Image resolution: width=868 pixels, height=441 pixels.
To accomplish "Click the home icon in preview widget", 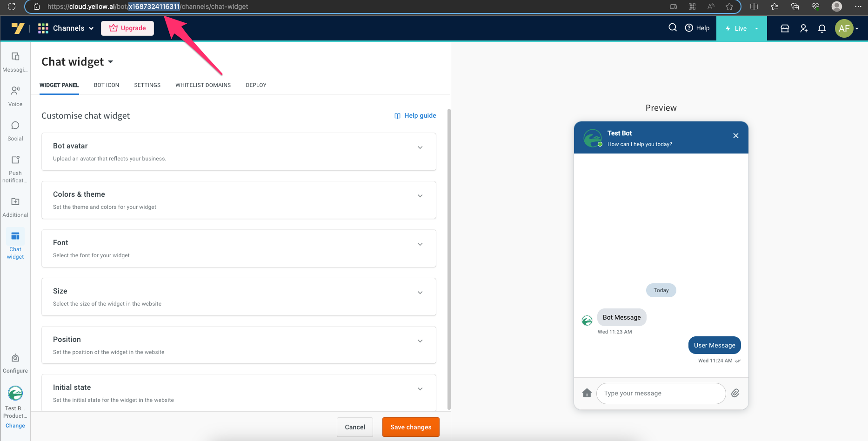I will (x=587, y=393).
